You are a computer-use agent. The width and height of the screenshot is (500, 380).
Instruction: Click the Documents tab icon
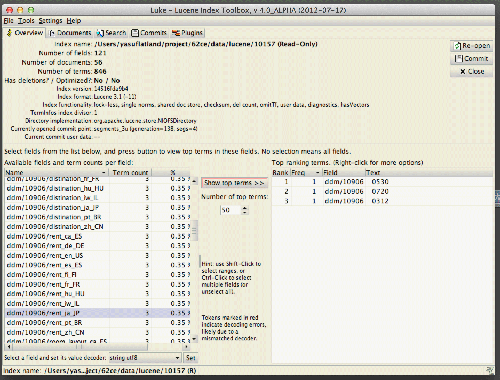[52, 33]
